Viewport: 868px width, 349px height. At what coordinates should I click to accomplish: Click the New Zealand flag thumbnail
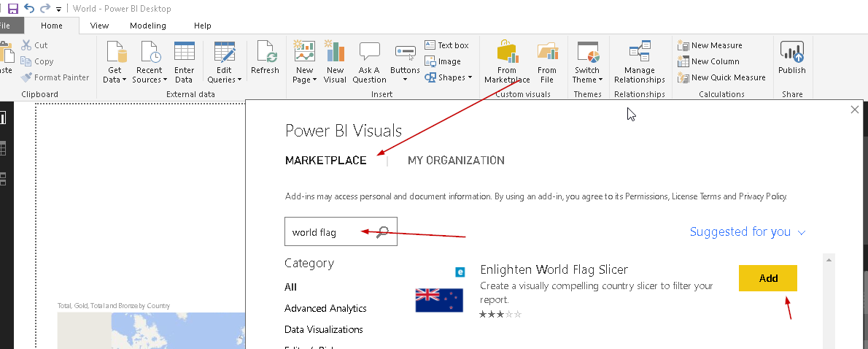[x=439, y=299]
